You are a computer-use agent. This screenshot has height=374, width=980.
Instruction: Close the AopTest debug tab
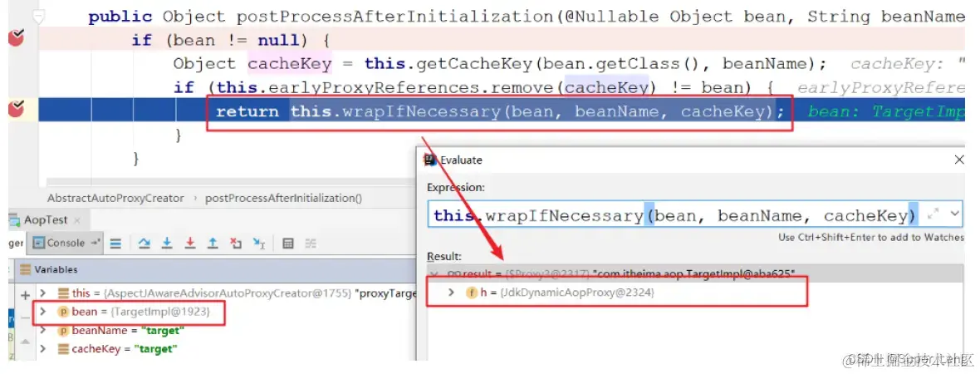[78, 220]
